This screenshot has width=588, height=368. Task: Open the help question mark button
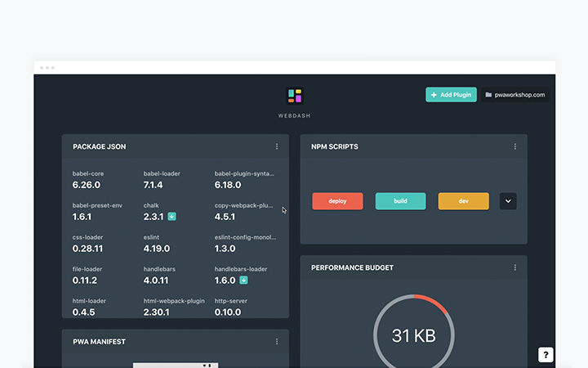tap(546, 355)
